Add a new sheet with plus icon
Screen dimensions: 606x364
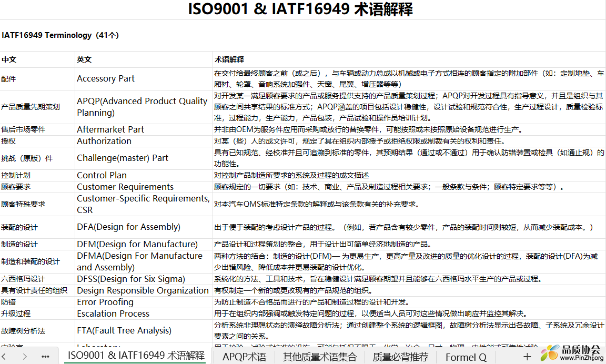pos(527,356)
